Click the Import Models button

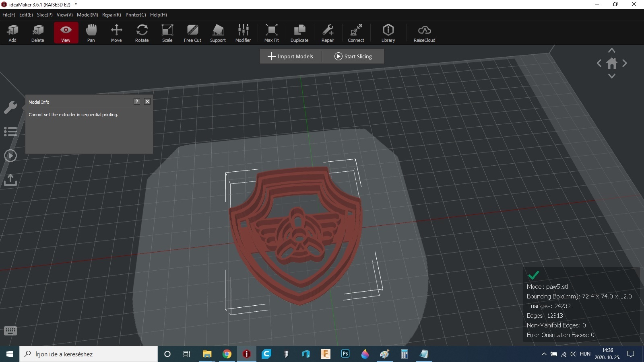[x=291, y=56]
